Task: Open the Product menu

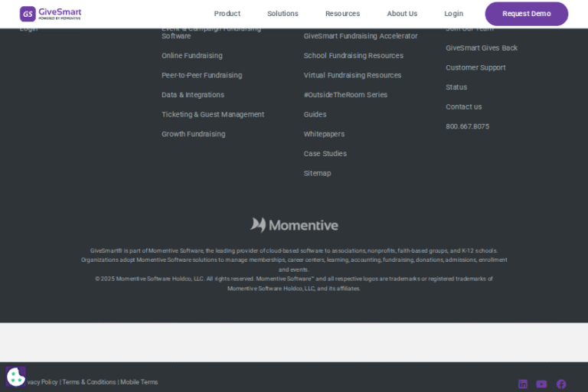Action: pos(227,14)
